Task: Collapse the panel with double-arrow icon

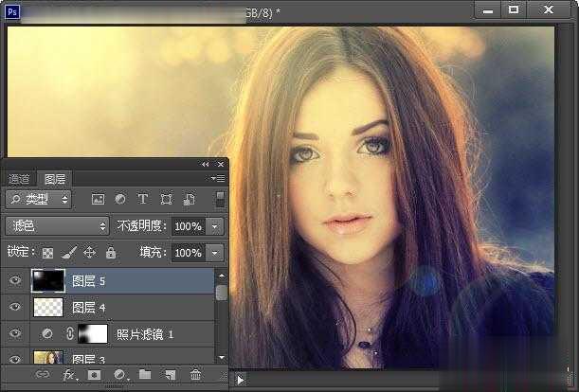Action: 206,164
